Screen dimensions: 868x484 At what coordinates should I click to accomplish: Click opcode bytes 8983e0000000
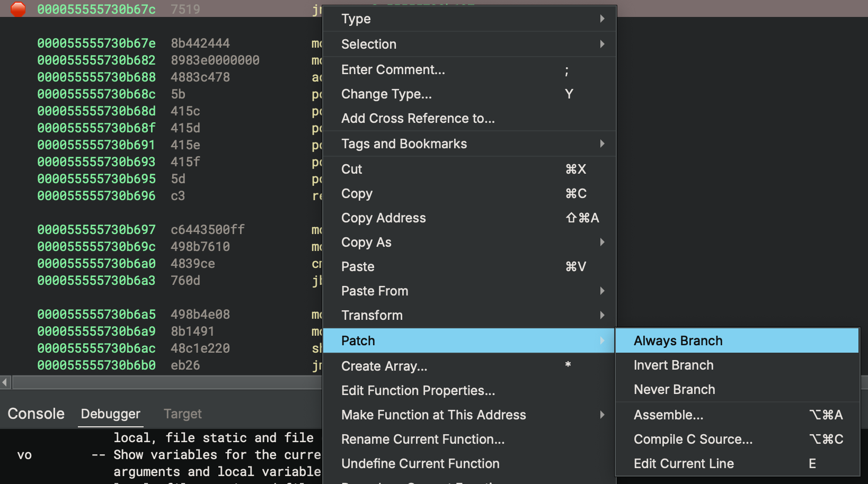point(215,60)
